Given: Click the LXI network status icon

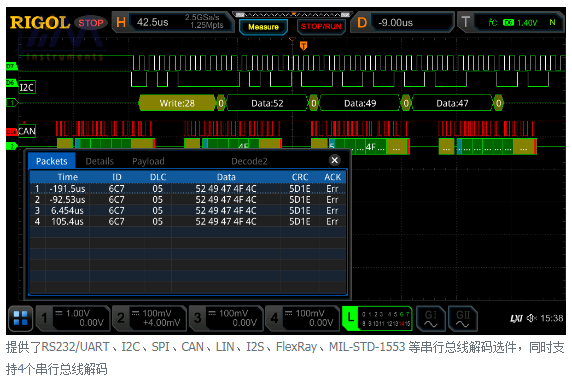Looking at the screenshot, I should 516,319.
